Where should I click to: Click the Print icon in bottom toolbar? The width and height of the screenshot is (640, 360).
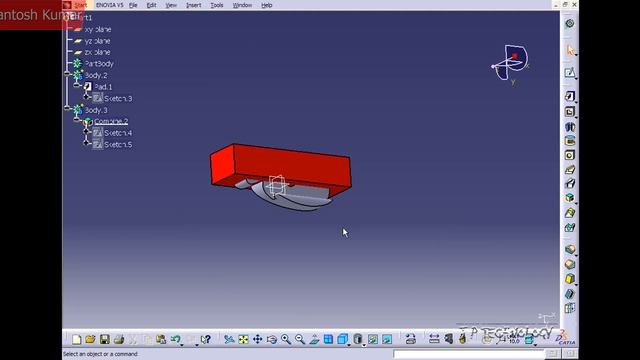[x=119, y=339]
